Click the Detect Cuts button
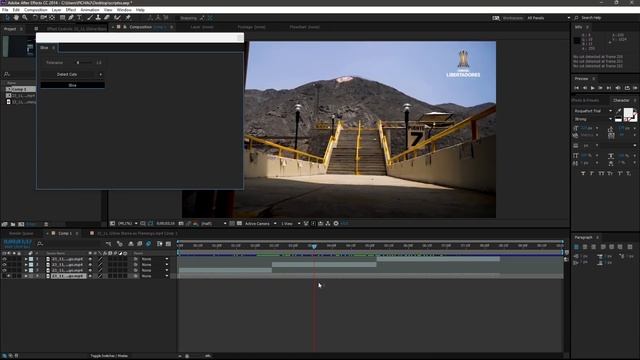The width and height of the screenshot is (640, 360). pos(67,74)
